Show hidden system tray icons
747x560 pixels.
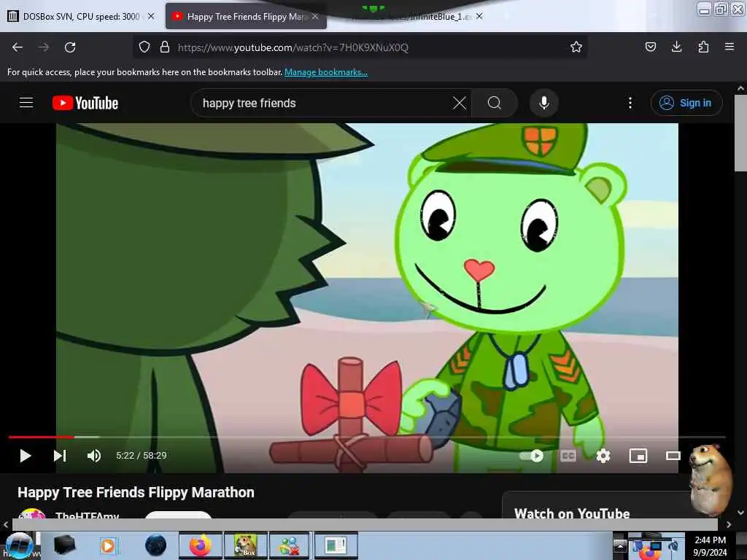(x=620, y=545)
